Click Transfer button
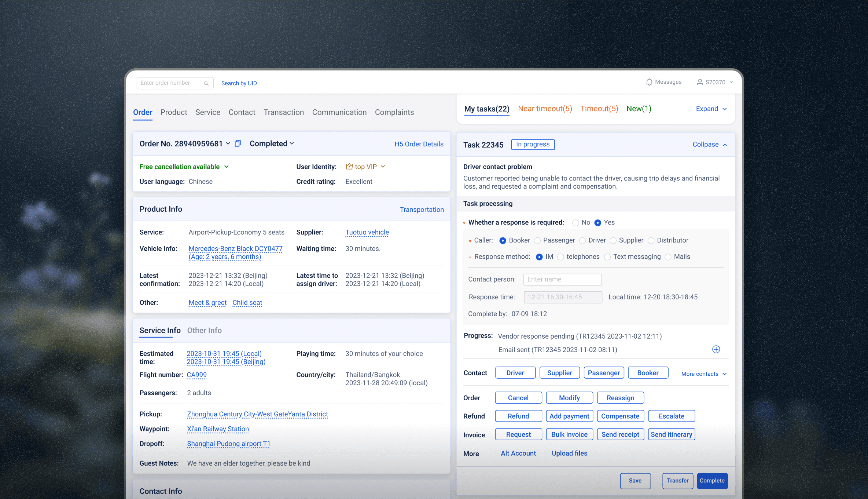868x499 pixels. tap(678, 481)
